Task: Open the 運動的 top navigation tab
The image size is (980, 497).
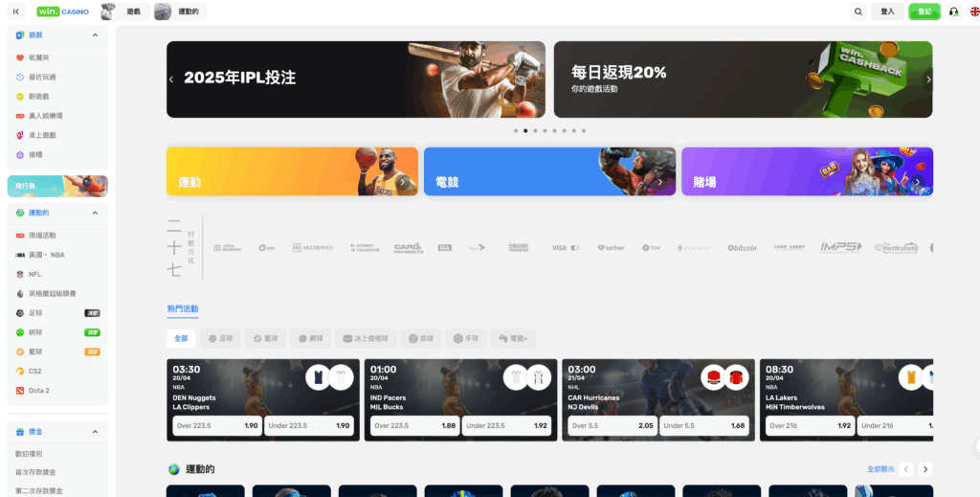Action: click(180, 11)
